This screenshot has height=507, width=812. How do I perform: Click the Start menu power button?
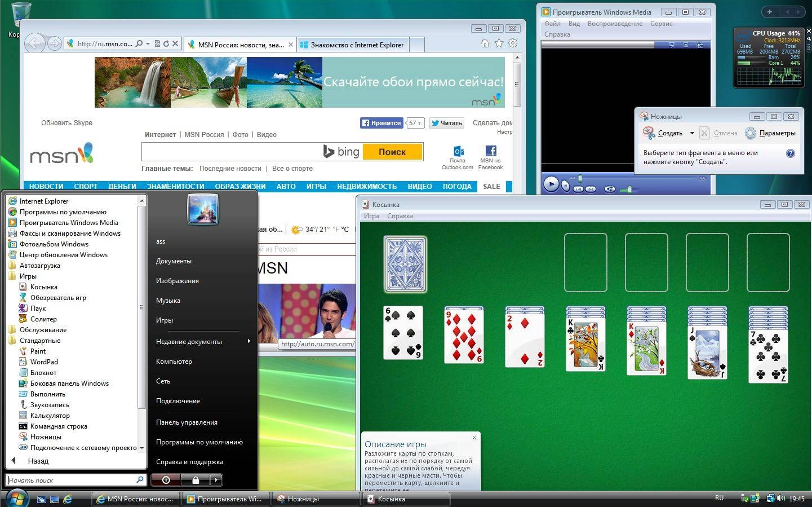pyautogui.click(x=166, y=480)
